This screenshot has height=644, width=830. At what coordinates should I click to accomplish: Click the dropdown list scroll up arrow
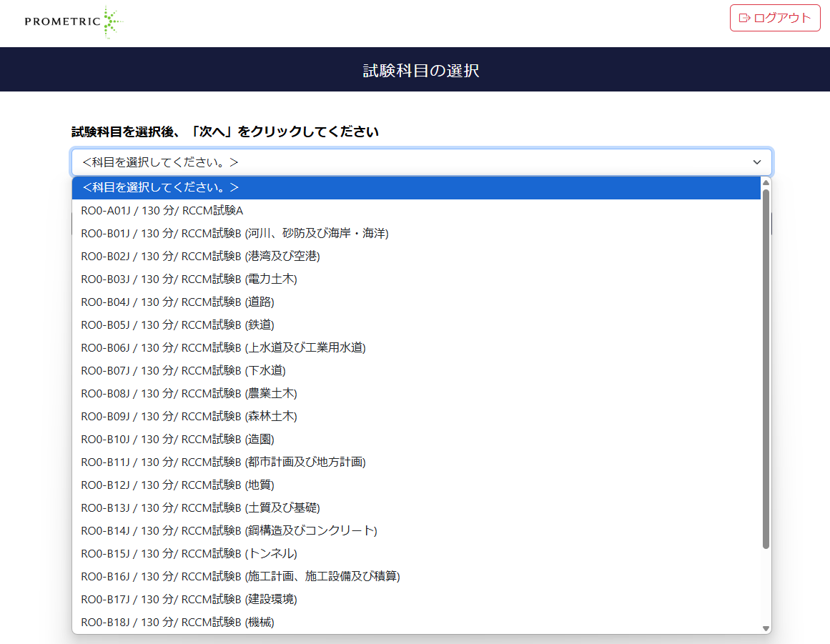coord(766,182)
